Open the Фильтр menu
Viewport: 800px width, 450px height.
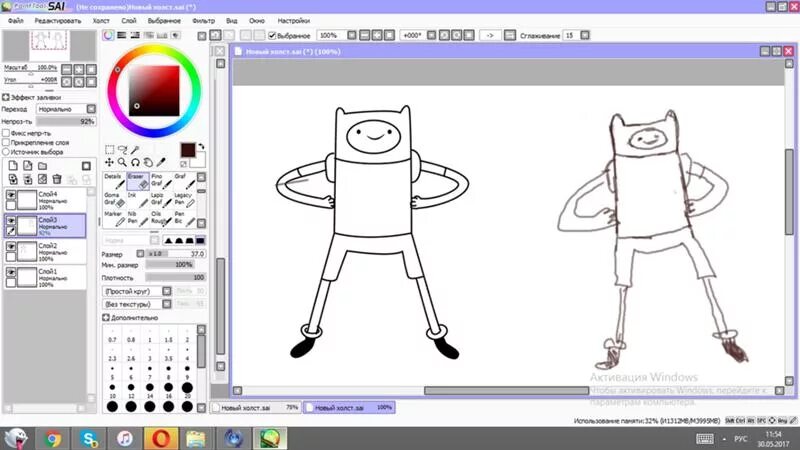[203, 21]
